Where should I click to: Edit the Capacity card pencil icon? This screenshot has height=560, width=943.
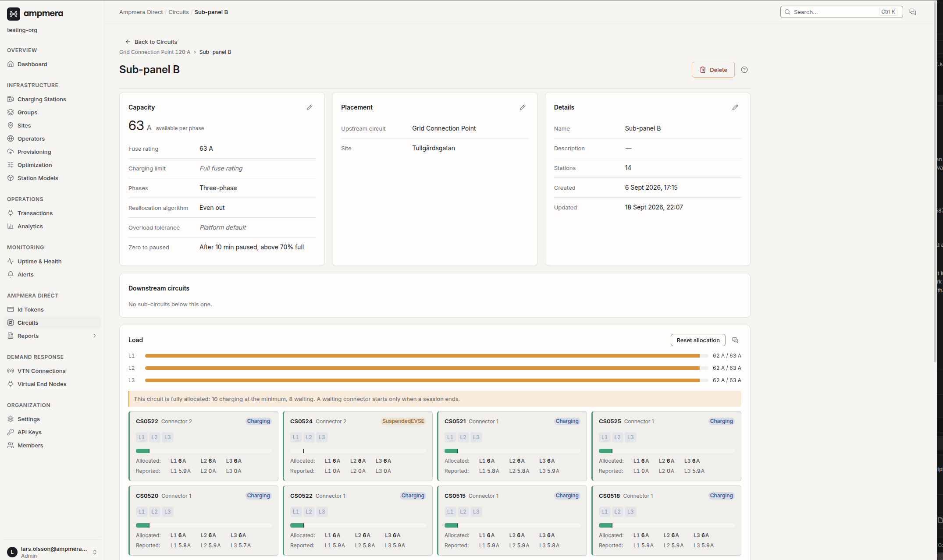pyautogui.click(x=310, y=107)
